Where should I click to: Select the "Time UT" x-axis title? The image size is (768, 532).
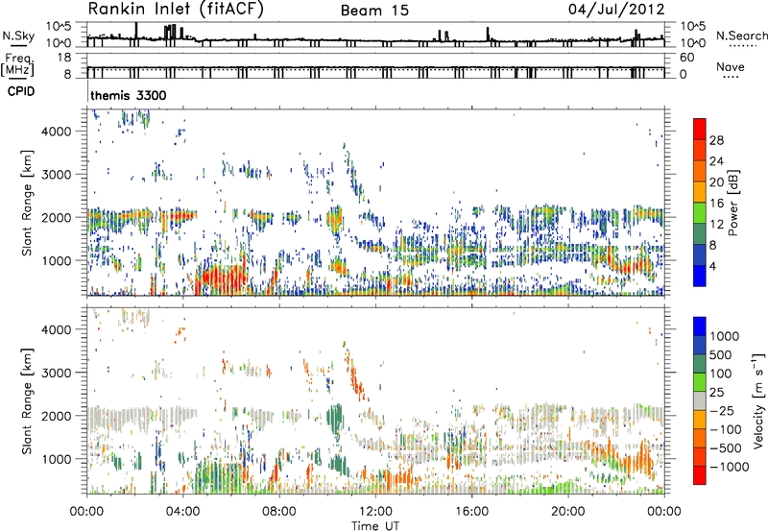coord(375,526)
